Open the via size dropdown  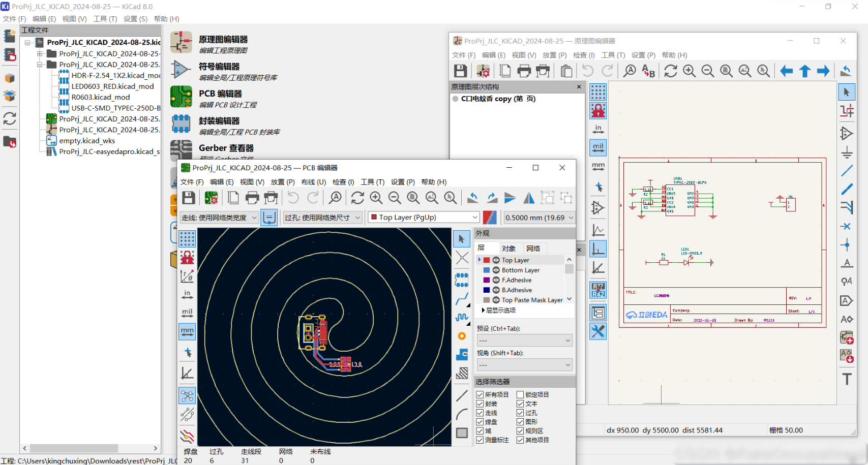[x=322, y=218]
